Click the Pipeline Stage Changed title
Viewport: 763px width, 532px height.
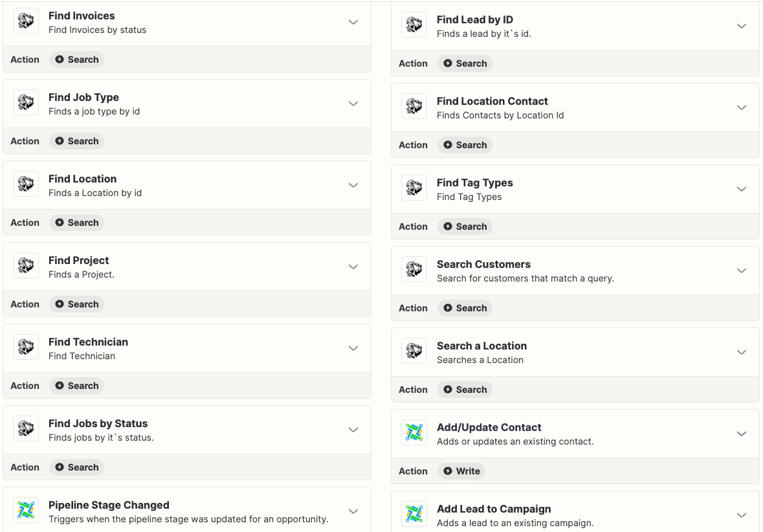point(109,505)
